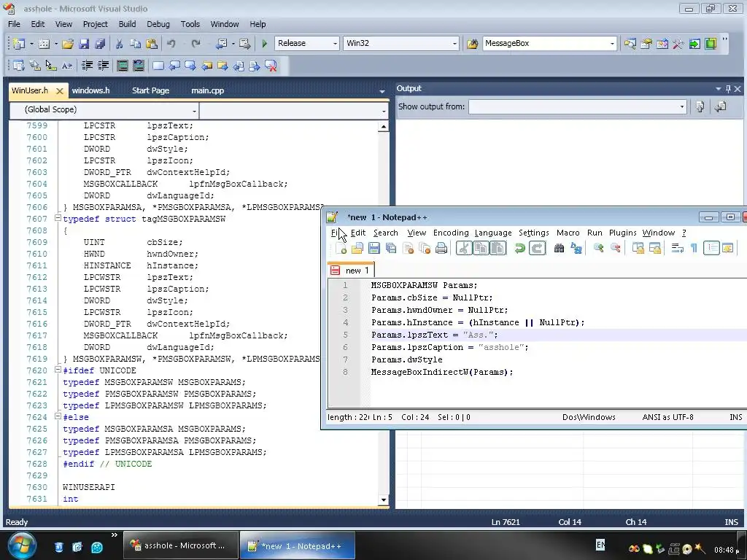Click the down arrow of the code editor scrollbar

(x=384, y=499)
